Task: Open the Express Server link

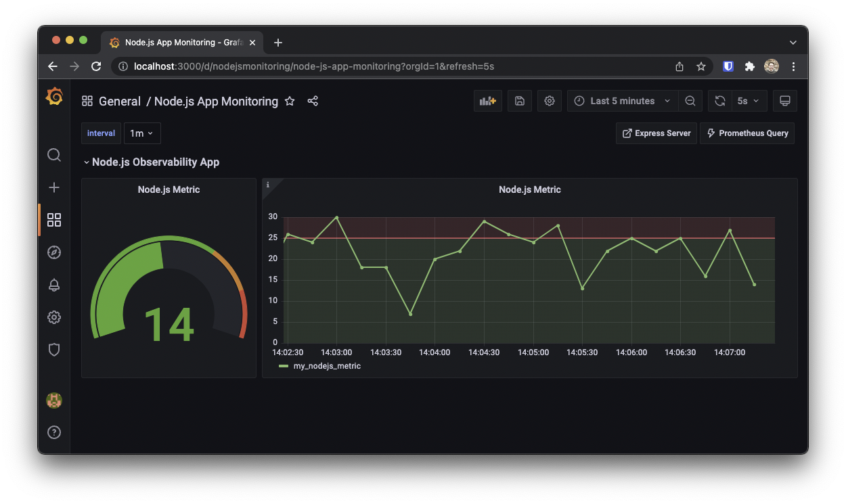Action: point(656,133)
